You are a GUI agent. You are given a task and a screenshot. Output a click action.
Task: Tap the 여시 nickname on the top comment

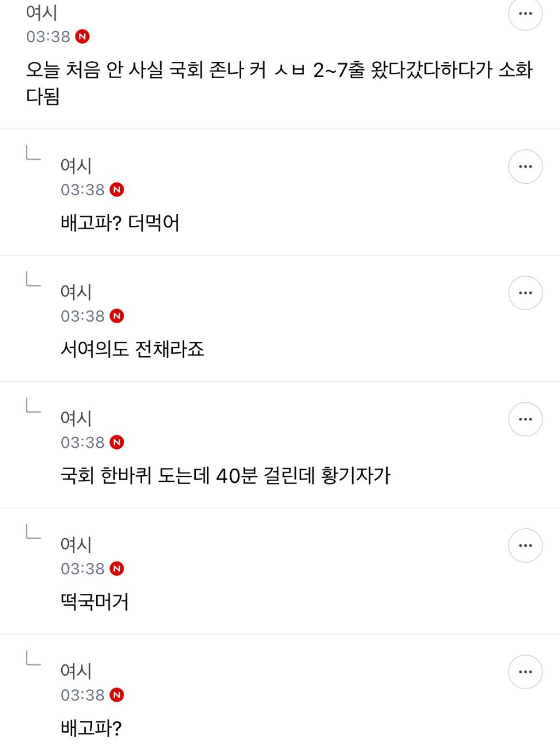42,13
